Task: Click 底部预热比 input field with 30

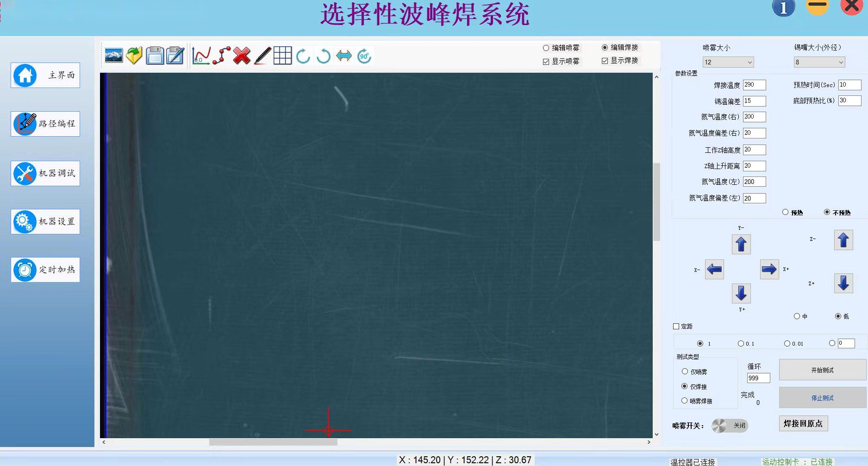Action: tap(850, 101)
